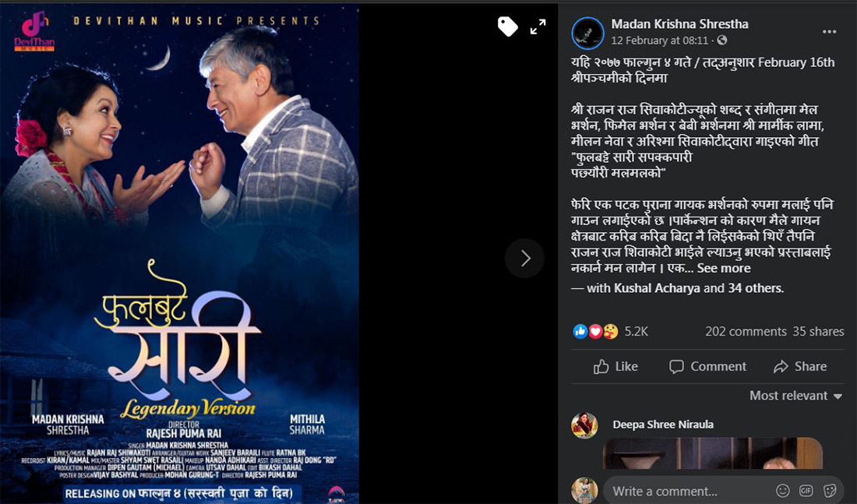Open sticker picker in comment box
The height and width of the screenshot is (504, 857).
coord(830,490)
